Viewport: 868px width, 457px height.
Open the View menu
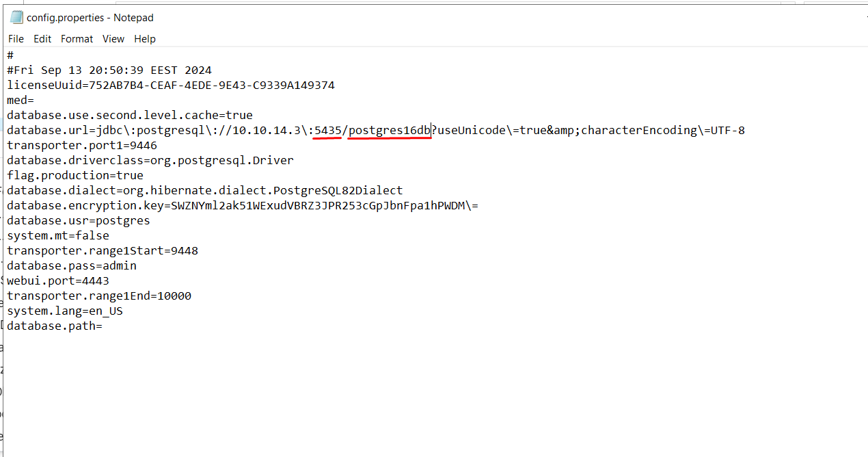coord(113,39)
